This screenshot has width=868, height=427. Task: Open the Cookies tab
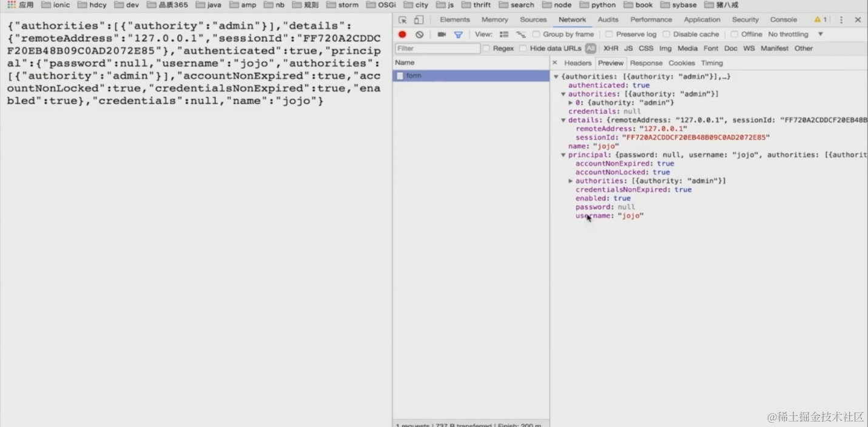[x=682, y=63]
